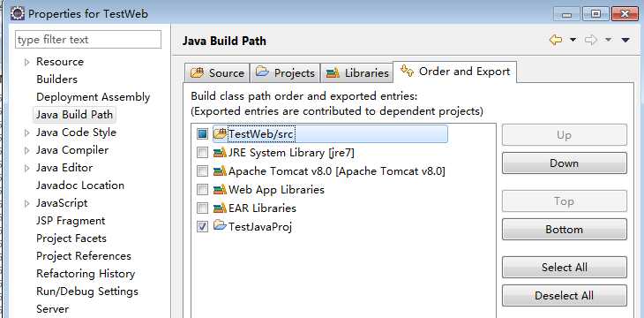Check the Web App Libraries checkbox

tap(203, 189)
